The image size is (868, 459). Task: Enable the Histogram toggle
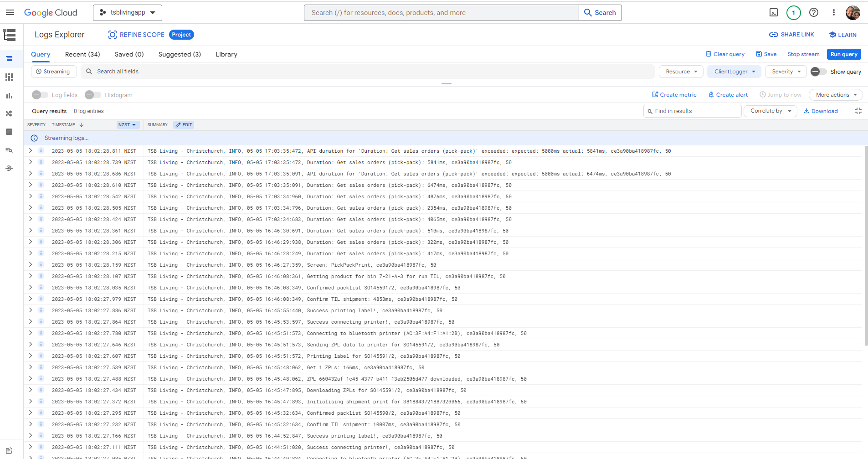click(x=92, y=95)
